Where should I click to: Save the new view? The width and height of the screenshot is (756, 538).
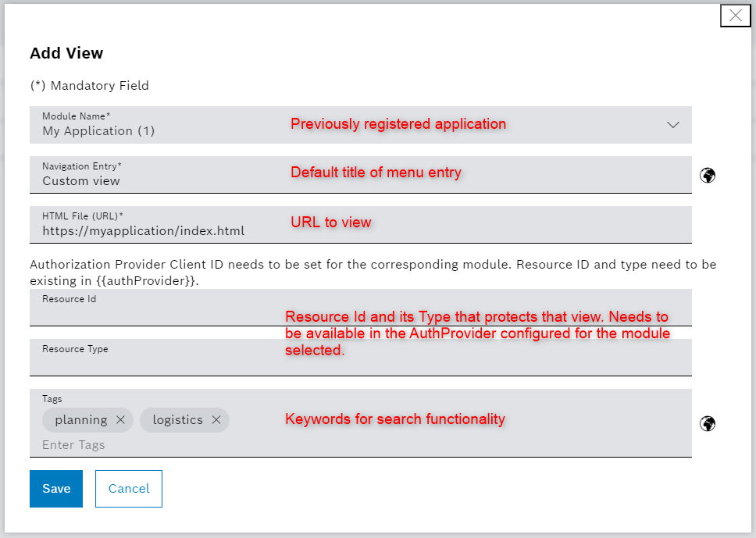[x=56, y=489]
